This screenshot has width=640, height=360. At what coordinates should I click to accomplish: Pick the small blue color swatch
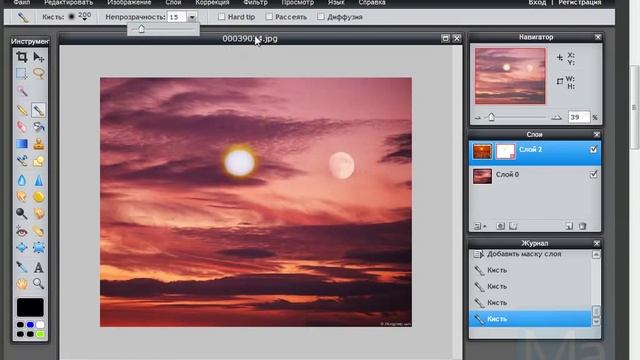(x=30, y=325)
